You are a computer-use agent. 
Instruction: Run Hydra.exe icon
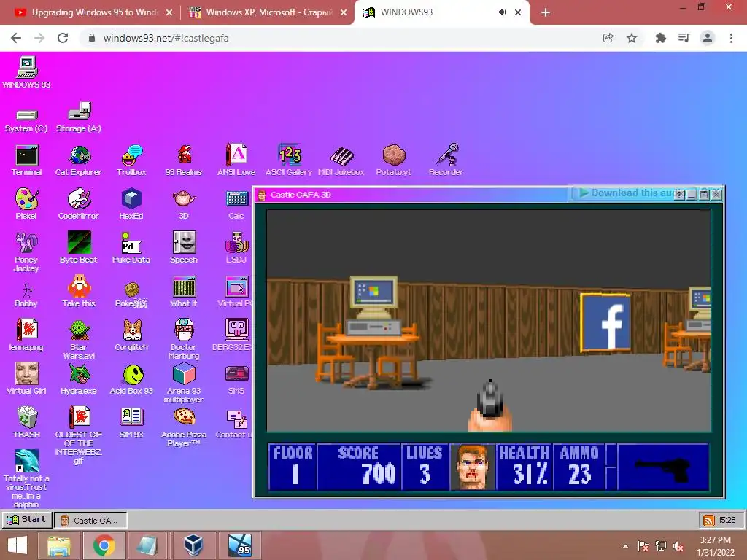coord(79,378)
